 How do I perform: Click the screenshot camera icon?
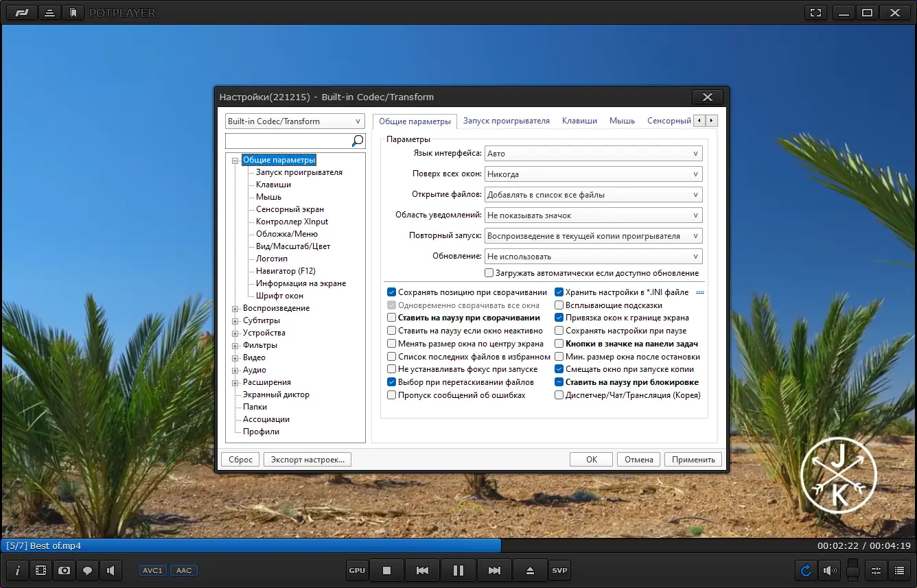click(x=64, y=570)
